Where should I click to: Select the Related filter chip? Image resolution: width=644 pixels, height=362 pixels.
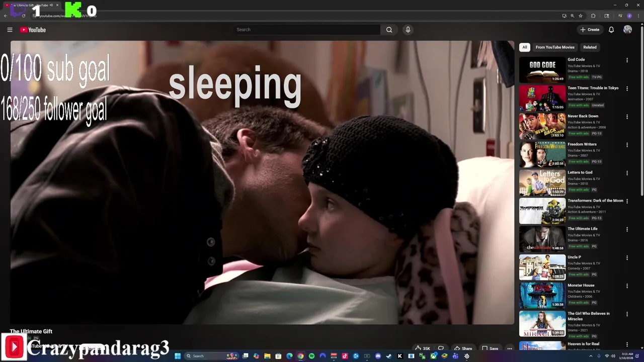pos(590,47)
